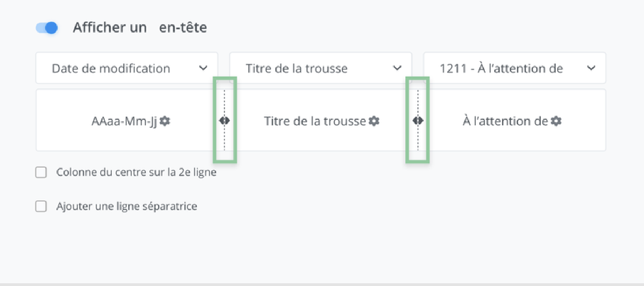The width and height of the screenshot is (644, 286).
Task: Click the Ajouter une ligne séparatrice label
Action: (x=127, y=206)
